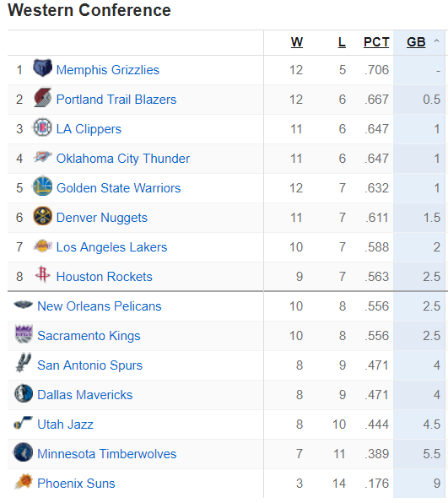The width and height of the screenshot is (448, 503).
Task: Click the Minnesota Timberwolves logo icon
Action: 24,452
